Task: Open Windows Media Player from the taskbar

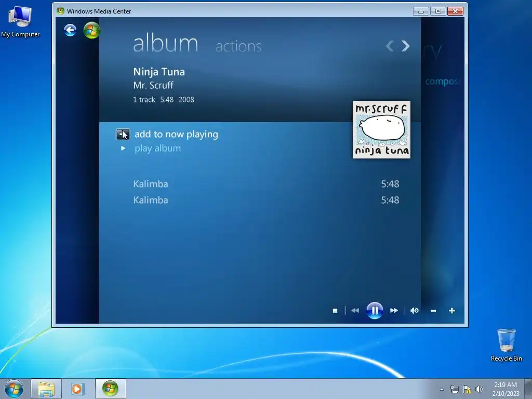Action: 77,389
